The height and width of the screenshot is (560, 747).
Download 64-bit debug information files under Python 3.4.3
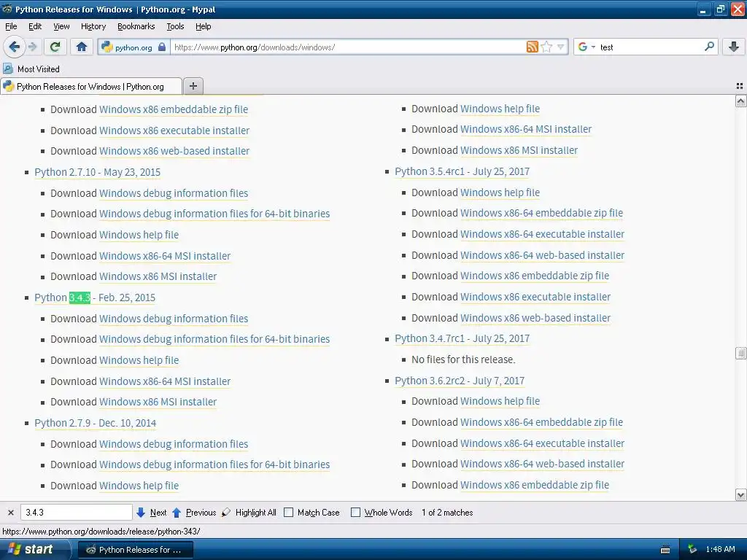coord(214,339)
